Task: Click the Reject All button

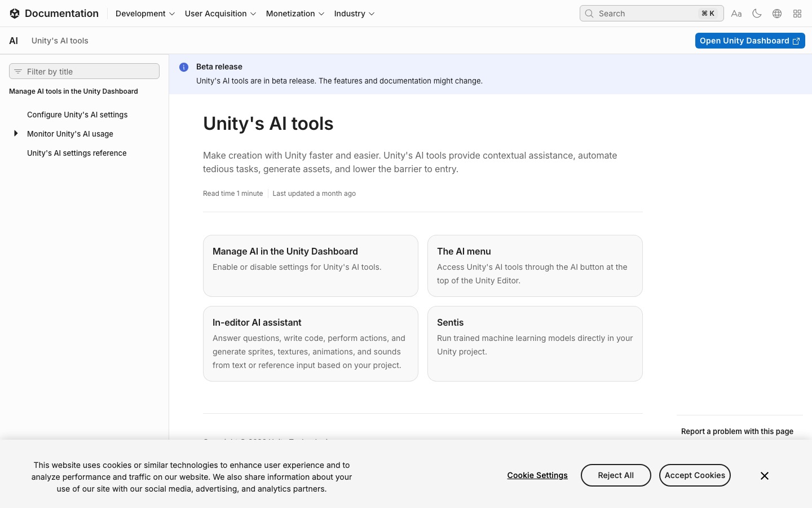Action: [x=616, y=475]
